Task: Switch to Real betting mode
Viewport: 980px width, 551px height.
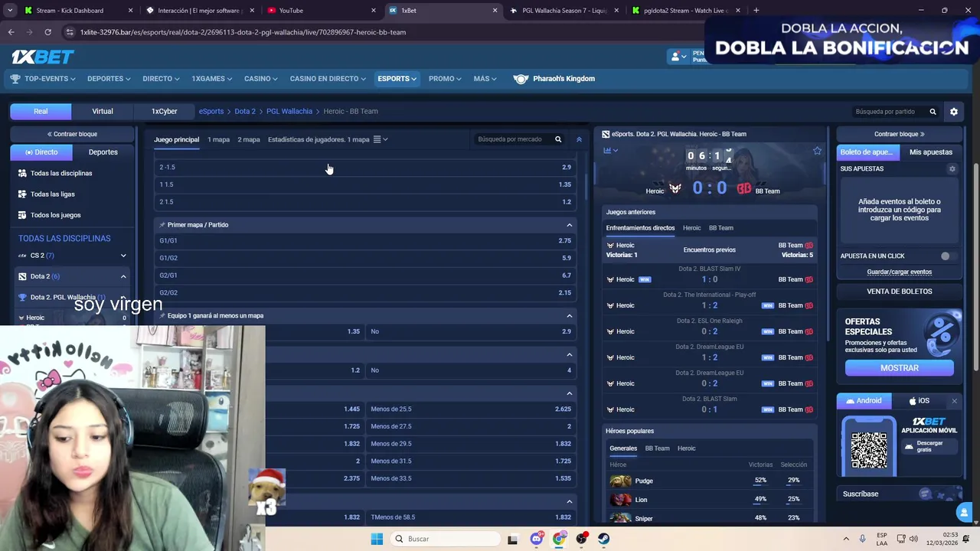Action: click(x=41, y=112)
